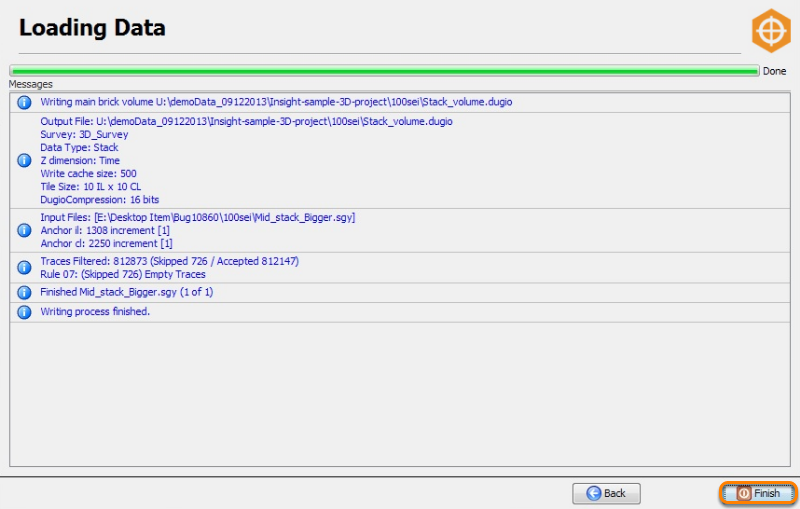The height and width of the screenshot is (509, 800).
Task: Click the orange crosshair hexagon logo
Action: coord(771,31)
